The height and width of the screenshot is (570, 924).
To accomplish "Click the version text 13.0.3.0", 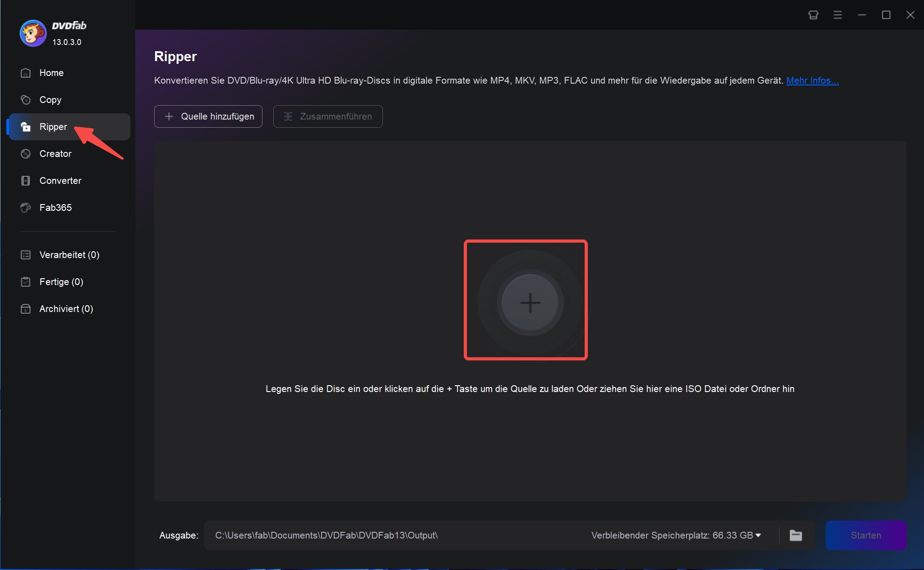I will click(67, 42).
